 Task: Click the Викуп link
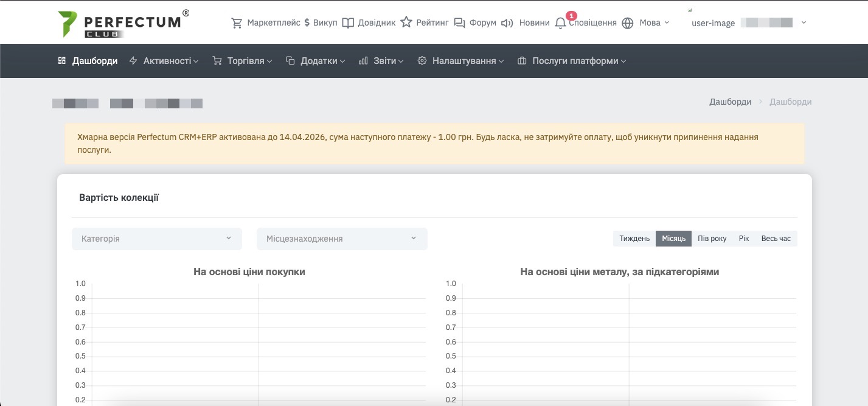point(320,23)
